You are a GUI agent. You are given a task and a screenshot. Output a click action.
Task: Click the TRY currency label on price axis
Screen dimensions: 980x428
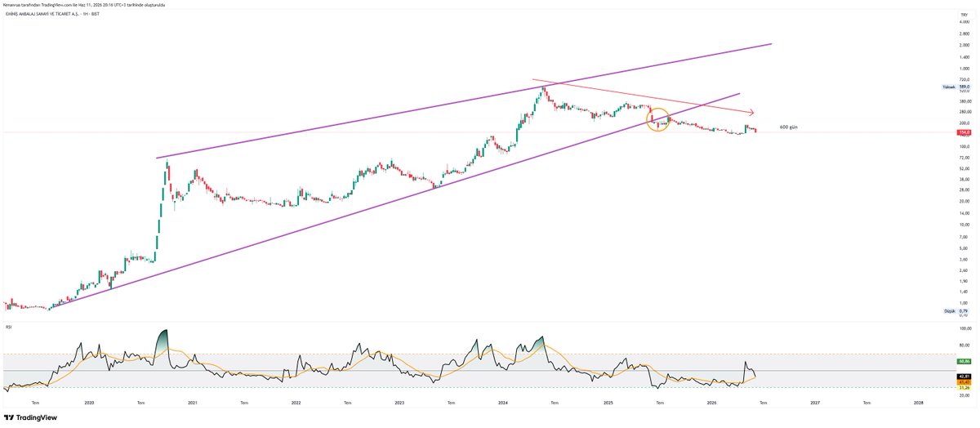click(964, 15)
